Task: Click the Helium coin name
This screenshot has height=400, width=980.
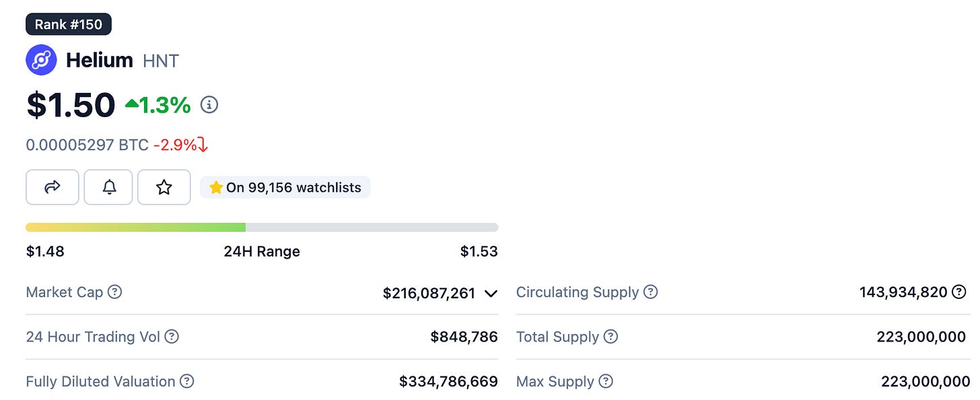Action: (x=100, y=61)
